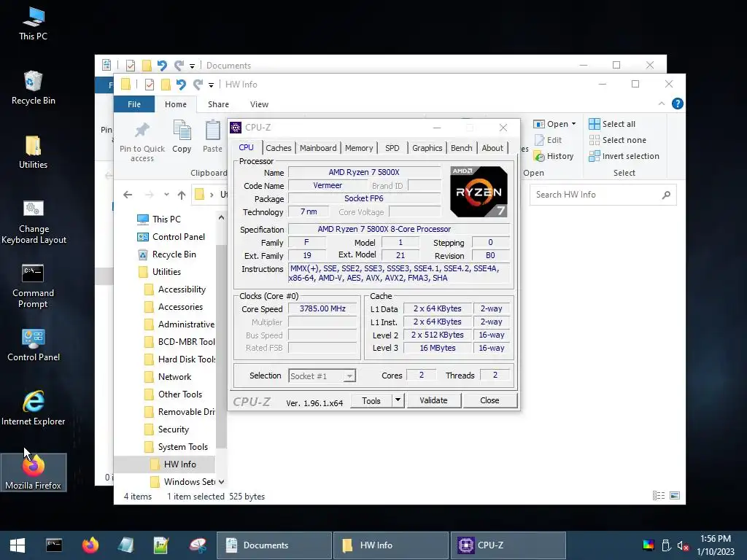Switch to Documents window in taskbar
Image resolution: width=747 pixels, height=560 pixels.
click(274, 545)
